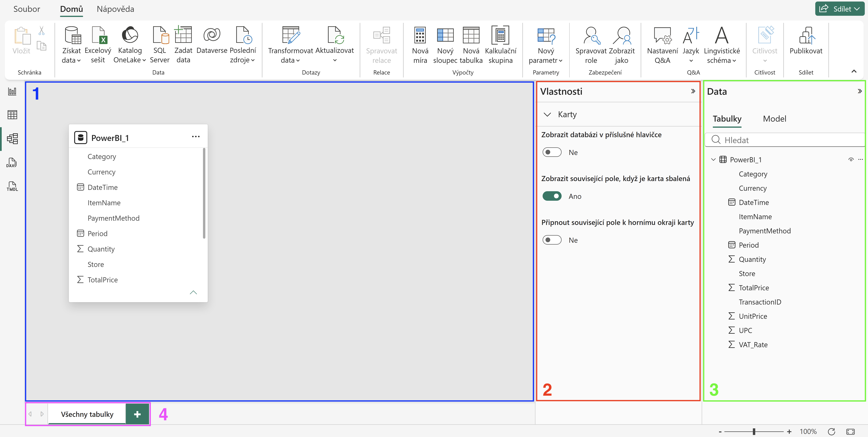
Task: Open Spravovat role
Action: pos(591,45)
